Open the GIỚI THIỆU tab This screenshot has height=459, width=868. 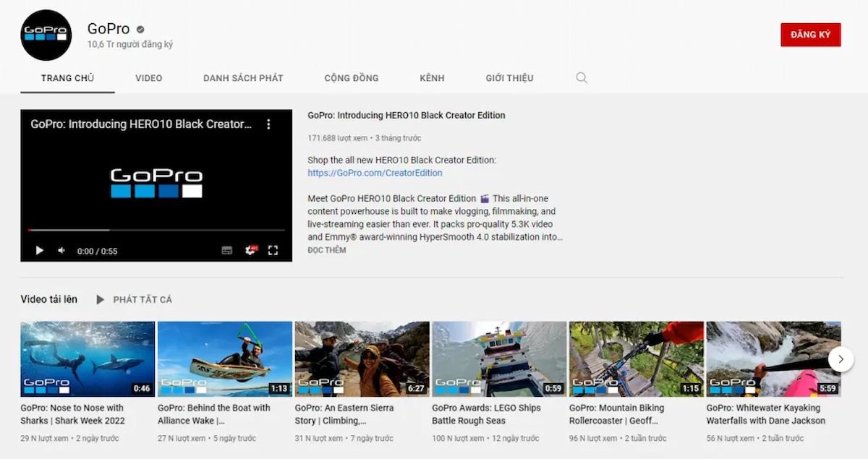(x=509, y=78)
